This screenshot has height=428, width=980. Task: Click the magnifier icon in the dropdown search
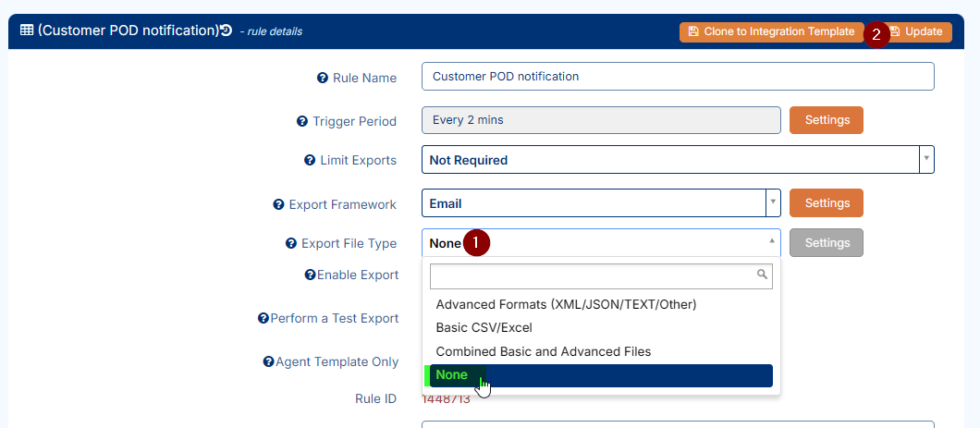click(763, 275)
